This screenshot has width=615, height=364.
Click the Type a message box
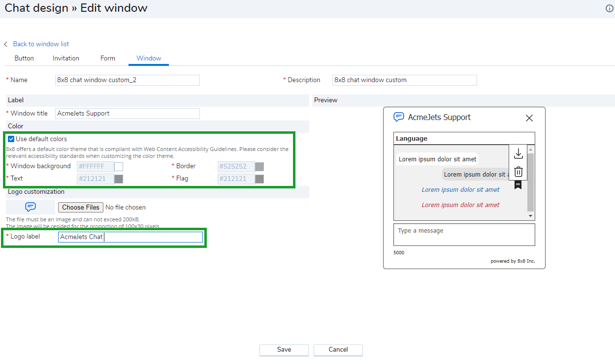tap(464, 235)
